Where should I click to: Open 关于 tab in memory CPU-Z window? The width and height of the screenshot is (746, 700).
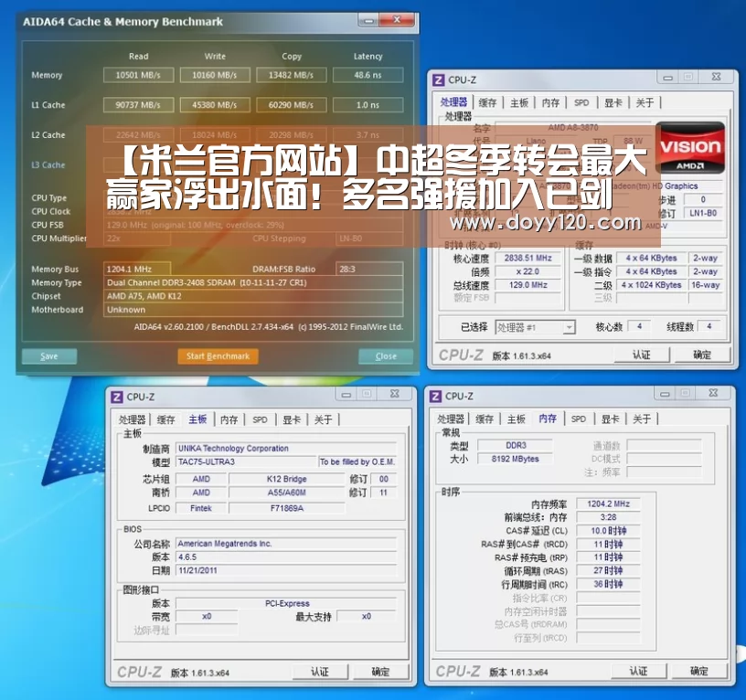[x=642, y=419]
